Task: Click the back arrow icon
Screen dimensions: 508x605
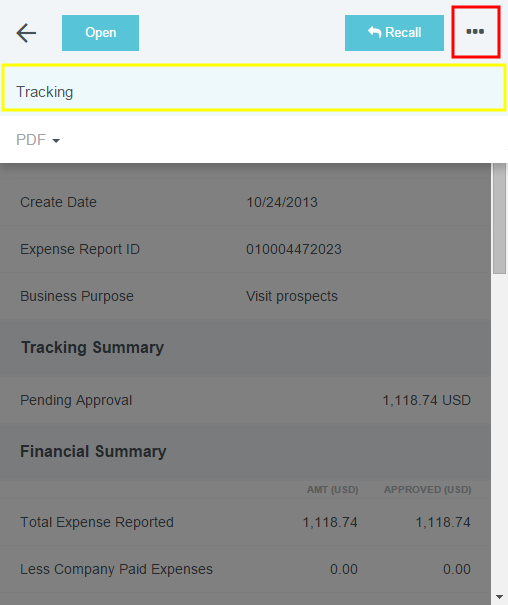Action: (x=26, y=33)
